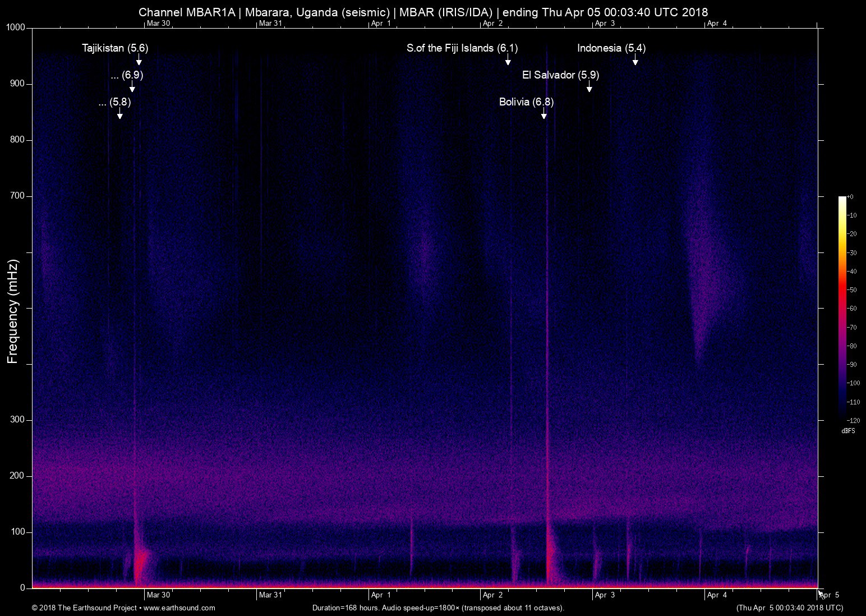Click the arrow beneath the ... (5.8) annotation
The width and height of the screenshot is (866, 616).
point(119,114)
